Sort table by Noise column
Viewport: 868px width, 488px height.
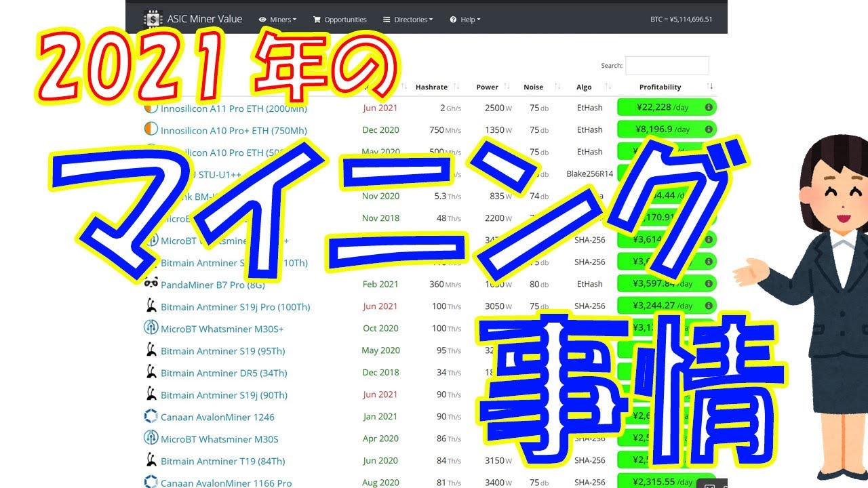point(541,87)
